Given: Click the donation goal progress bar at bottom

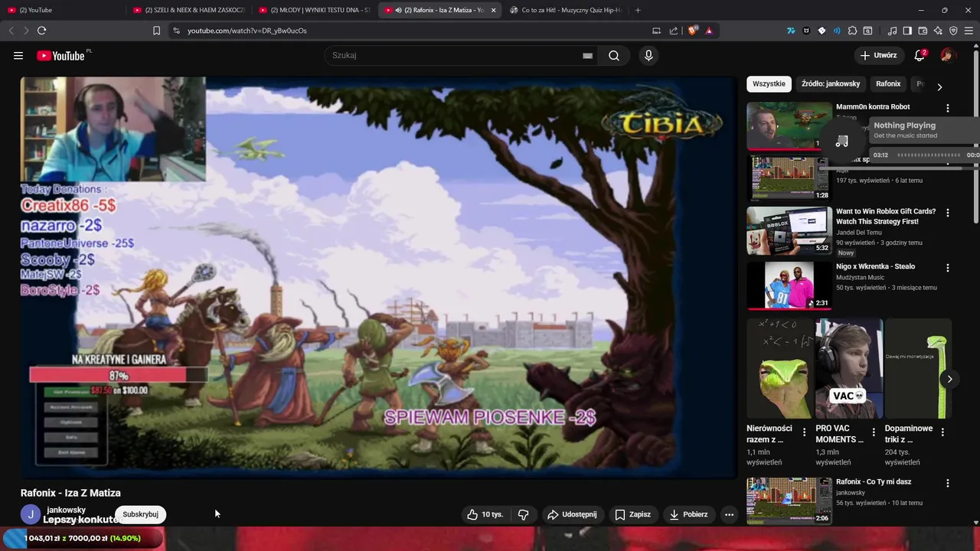Looking at the screenshot, I should [83, 538].
